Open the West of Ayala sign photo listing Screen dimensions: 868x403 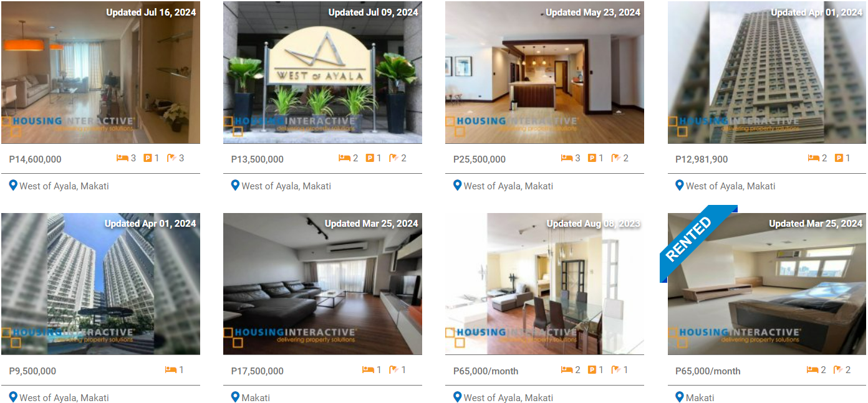[322, 72]
